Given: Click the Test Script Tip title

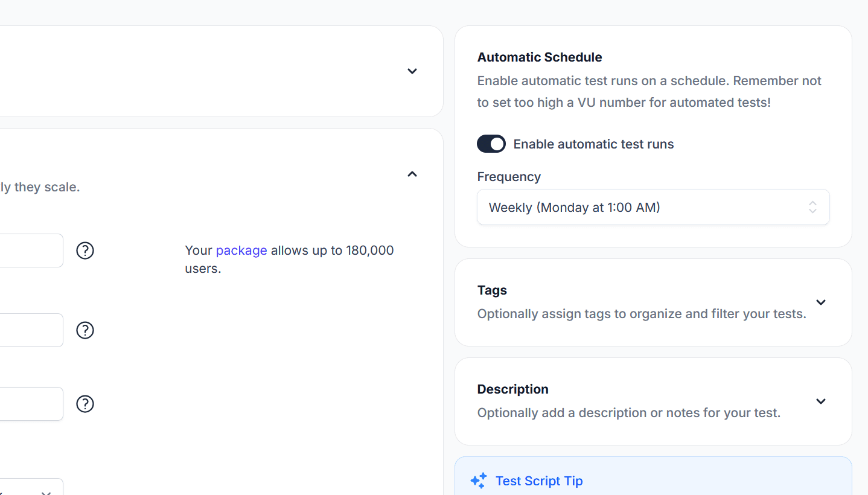Looking at the screenshot, I should pyautogui.click(x=539, y=481).
